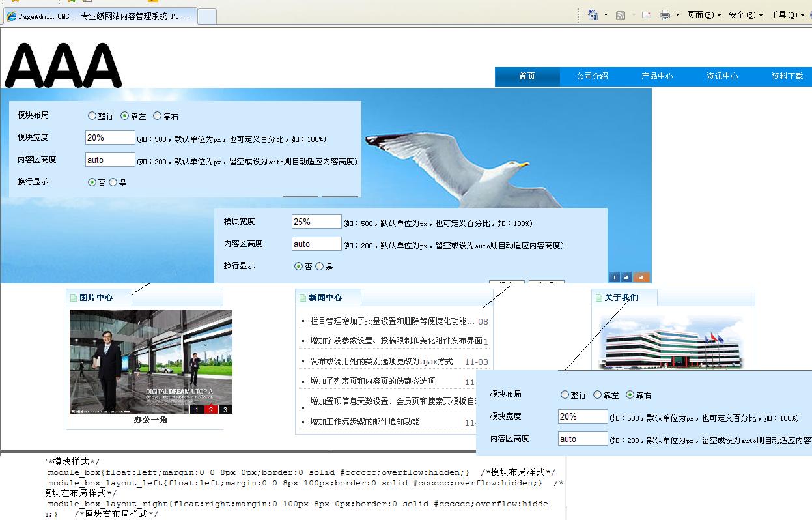
Task: Choose 是 for 换行显示 in middle panel
Action: 320,267
